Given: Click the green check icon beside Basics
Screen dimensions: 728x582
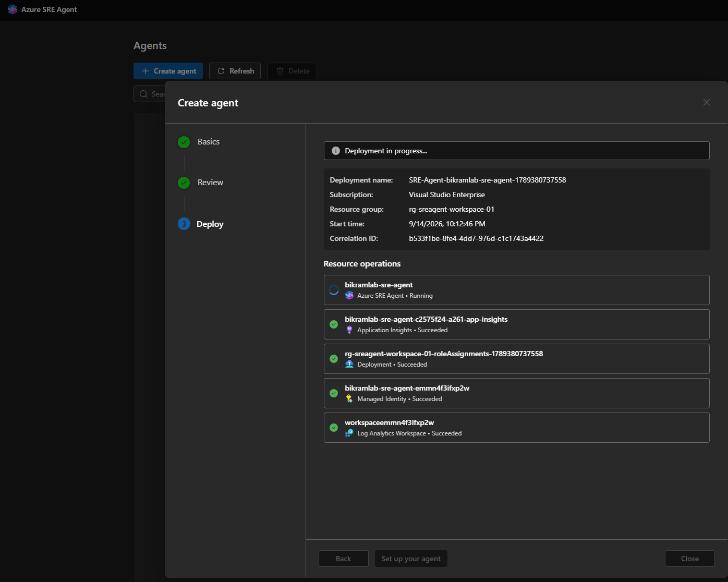Looking at the screenshot, I should (x=184, y=142).
